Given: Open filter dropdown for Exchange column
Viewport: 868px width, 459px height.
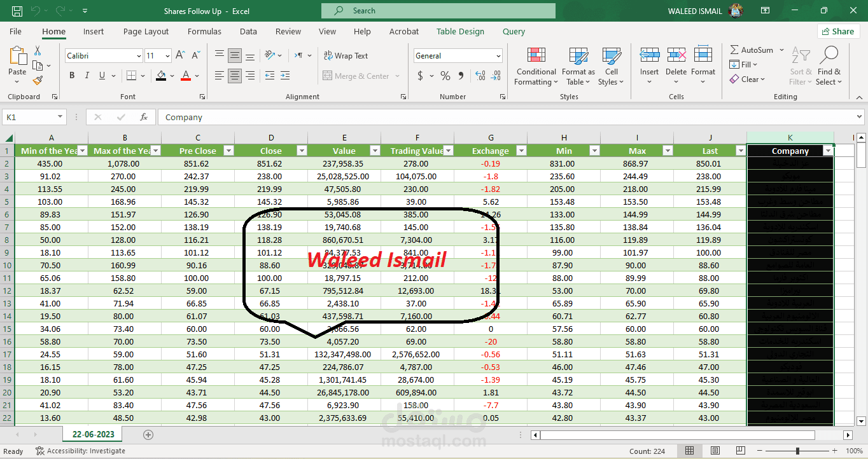Looking at the screenshot, I should [521, 151].
